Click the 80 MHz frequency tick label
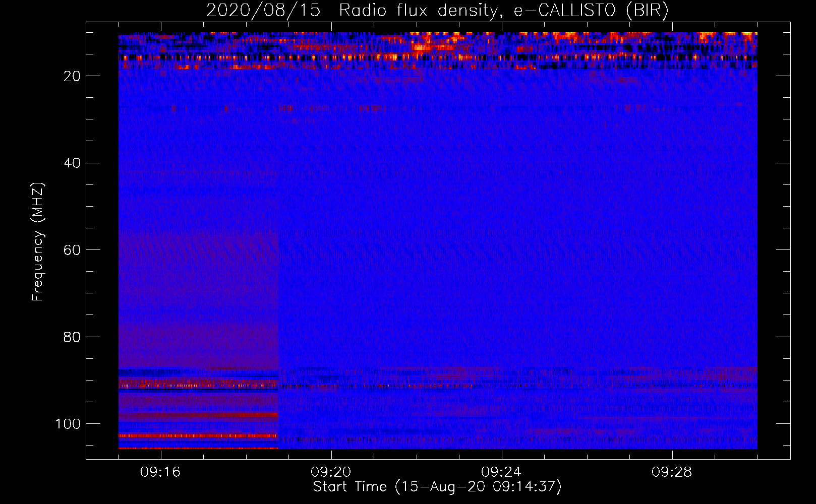Screen dimensions: 816x504 tap(73, 337)
